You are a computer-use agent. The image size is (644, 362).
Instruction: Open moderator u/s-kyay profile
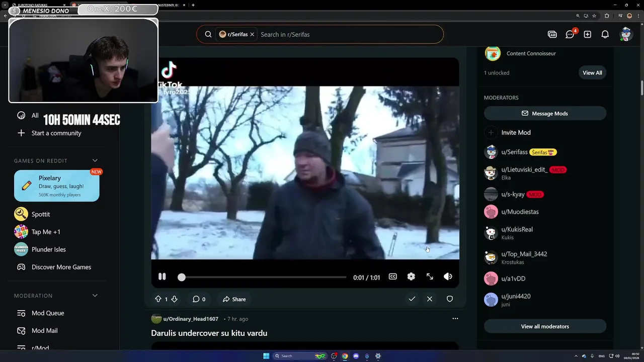(x=513, y=194)
